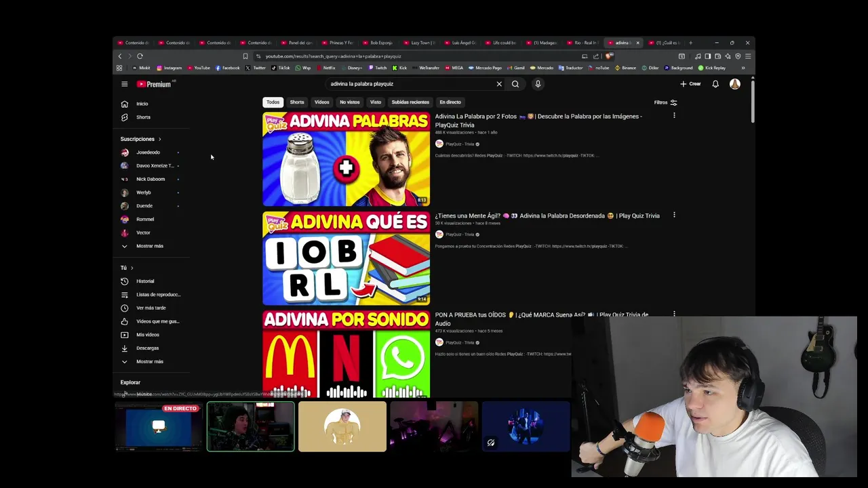The image size is (868, 488).
Task: Click the ADIVINA POR SONIDO thumbnail
Action: coord(346,354)
